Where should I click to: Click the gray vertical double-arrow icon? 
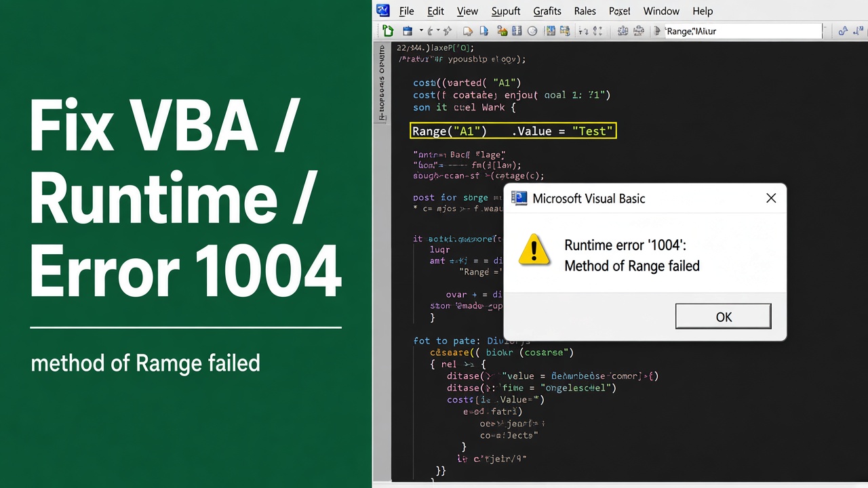pyautogui.click(x=597, y=30)
